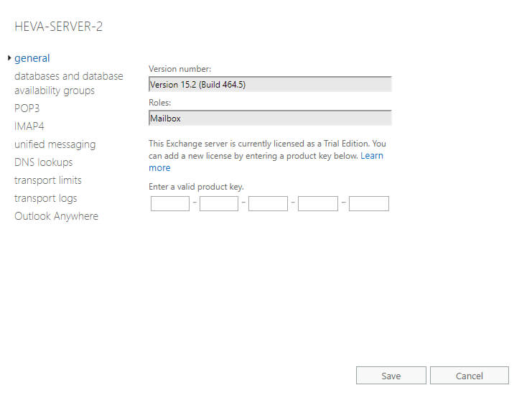
Task: Click the Cancel button
Action: (470, 376)
